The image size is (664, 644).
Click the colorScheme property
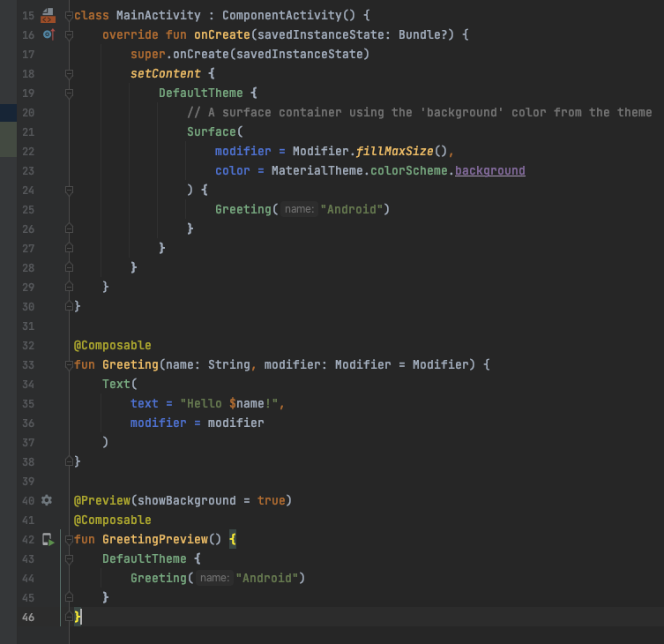pyautogui.click(x=408, y=171)
